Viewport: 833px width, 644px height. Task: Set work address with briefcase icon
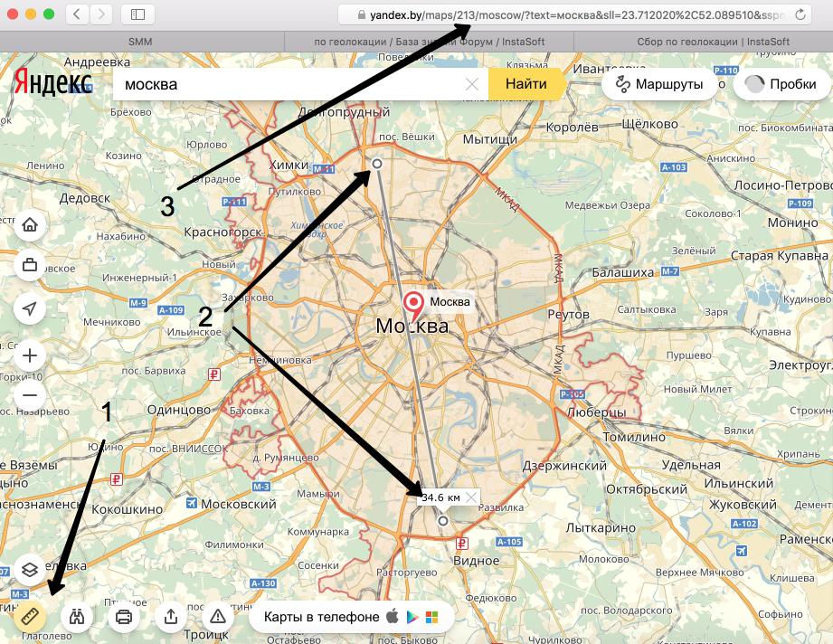click(x=30, y=265)
